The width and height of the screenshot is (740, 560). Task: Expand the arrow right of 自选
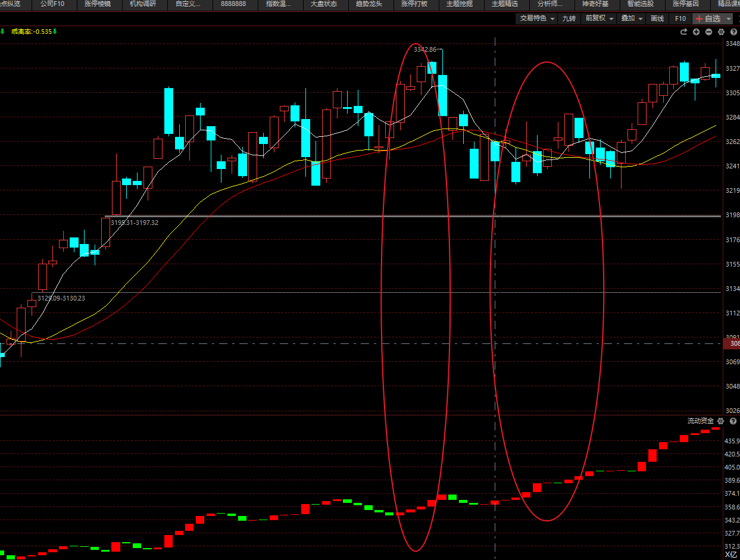(729, 19)
